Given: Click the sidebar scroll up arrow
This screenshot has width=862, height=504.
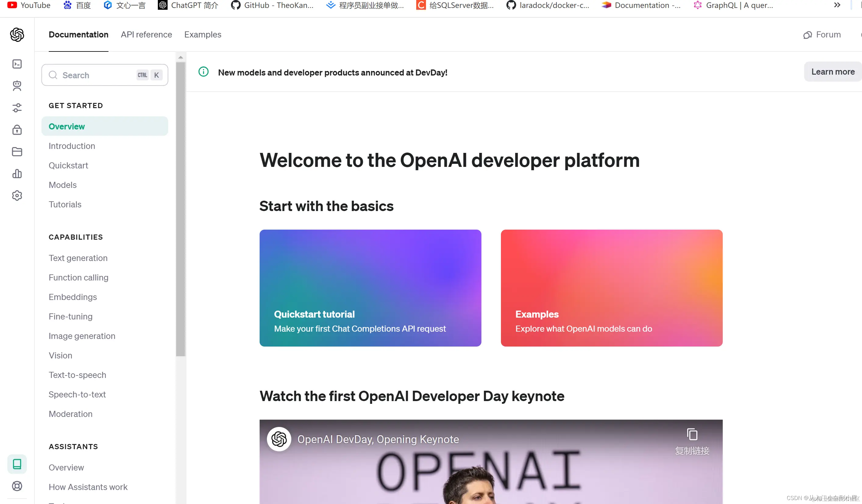Looking at the screenshot, I should tap(181, 58).
